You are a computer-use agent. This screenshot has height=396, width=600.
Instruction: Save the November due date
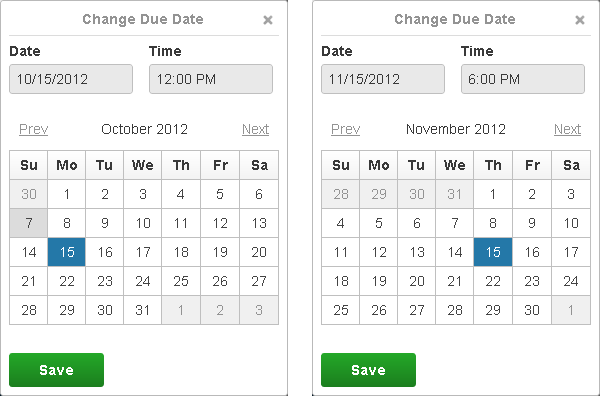click(x=368, y=370)
